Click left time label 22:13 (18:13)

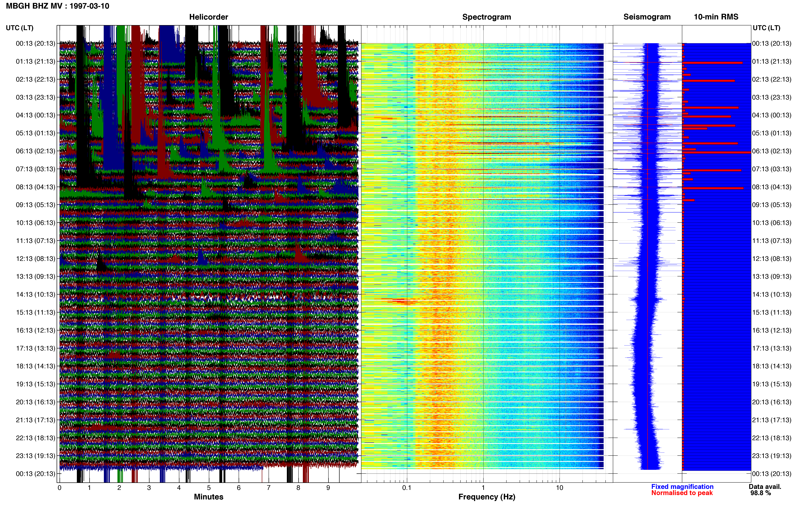pyautogui.click(x=36, y=438)
